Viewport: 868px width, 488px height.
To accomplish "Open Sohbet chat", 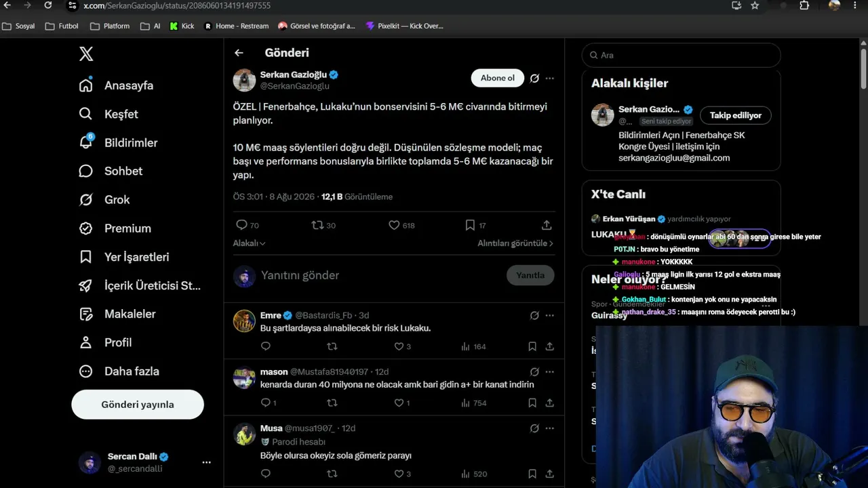I will tap(111, 171).
